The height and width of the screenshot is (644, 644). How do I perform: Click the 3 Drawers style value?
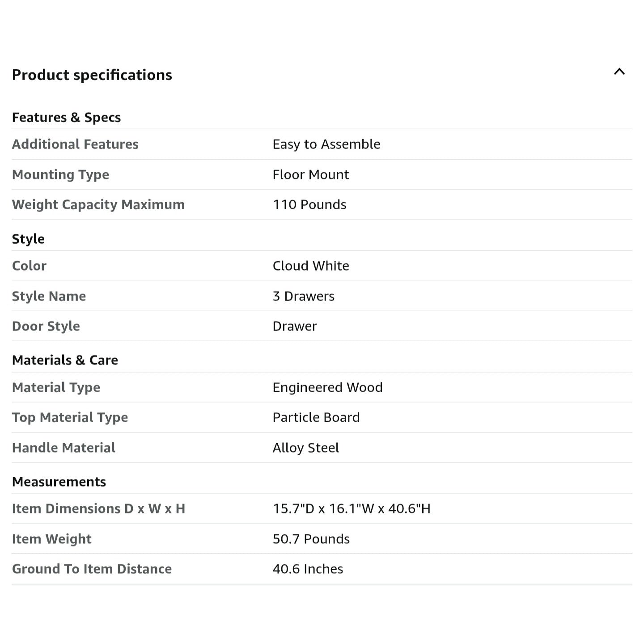[303, 296]
